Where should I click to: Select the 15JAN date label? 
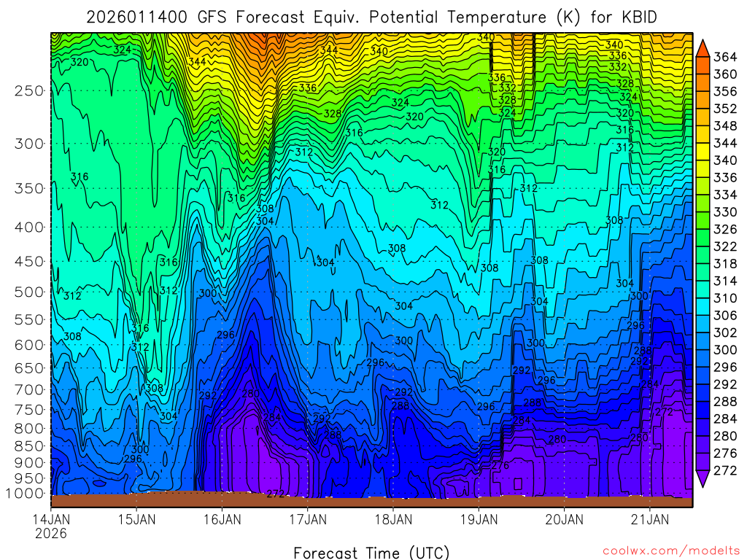click(x=136, y=519)
